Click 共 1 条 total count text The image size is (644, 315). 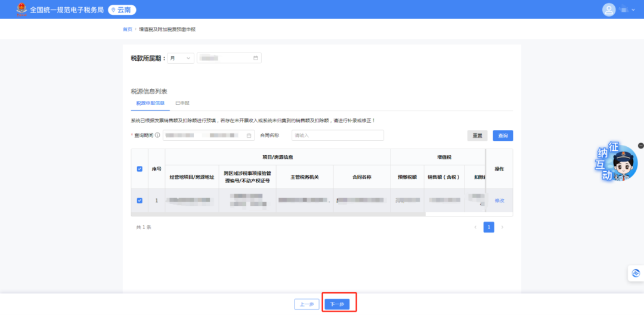[144, 227]
